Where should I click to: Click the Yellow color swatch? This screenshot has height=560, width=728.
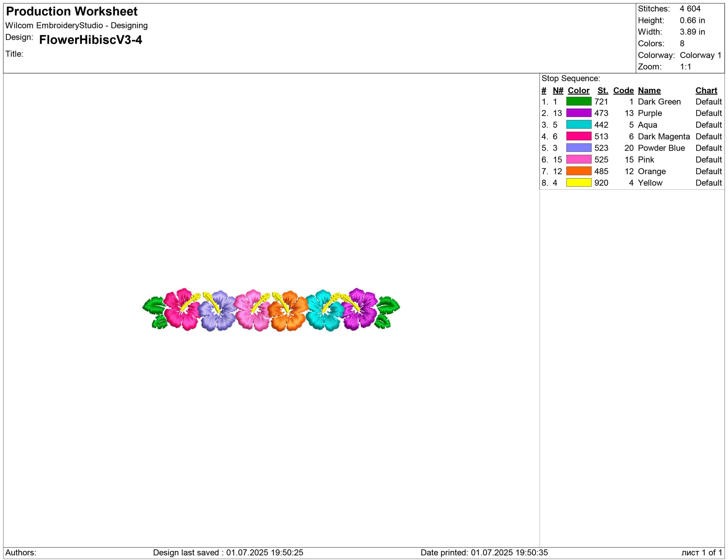click(579, 182)
